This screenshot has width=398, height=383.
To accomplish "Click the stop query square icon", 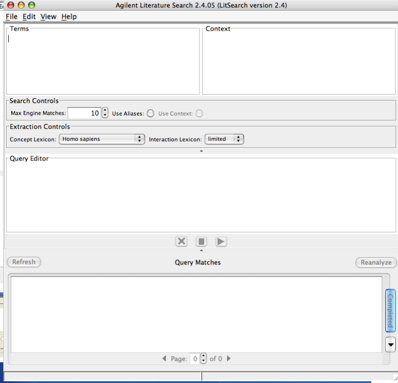I will [x=201, y=241].
